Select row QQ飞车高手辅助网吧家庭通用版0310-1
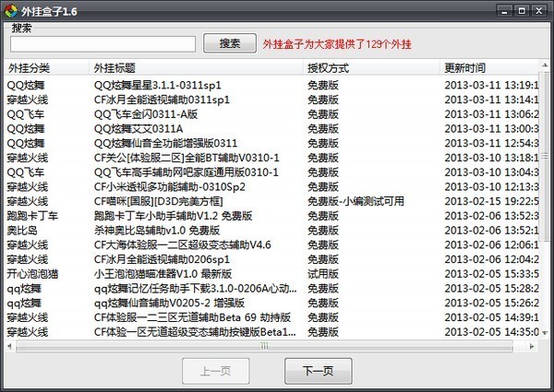The image size is (554, 392). 272,172
